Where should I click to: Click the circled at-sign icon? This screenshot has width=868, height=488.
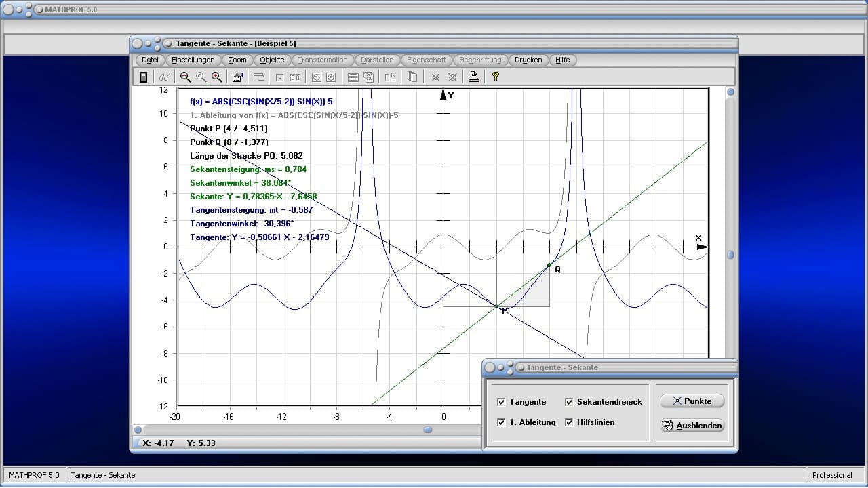[331, 77]
